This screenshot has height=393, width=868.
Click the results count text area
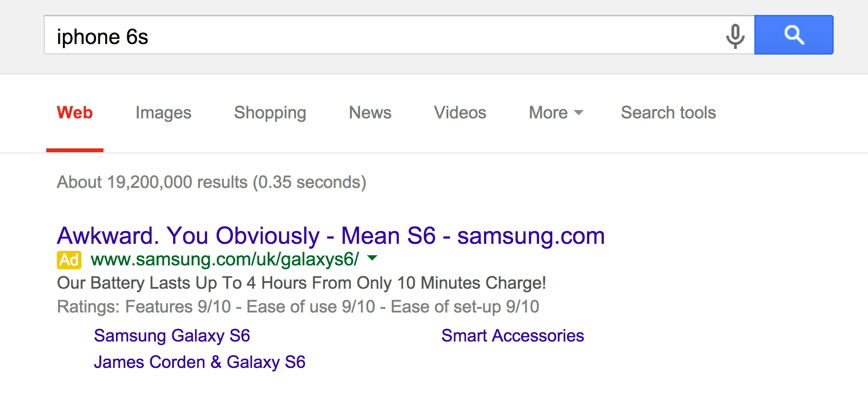pyautogui.click(x=211, y=182)
